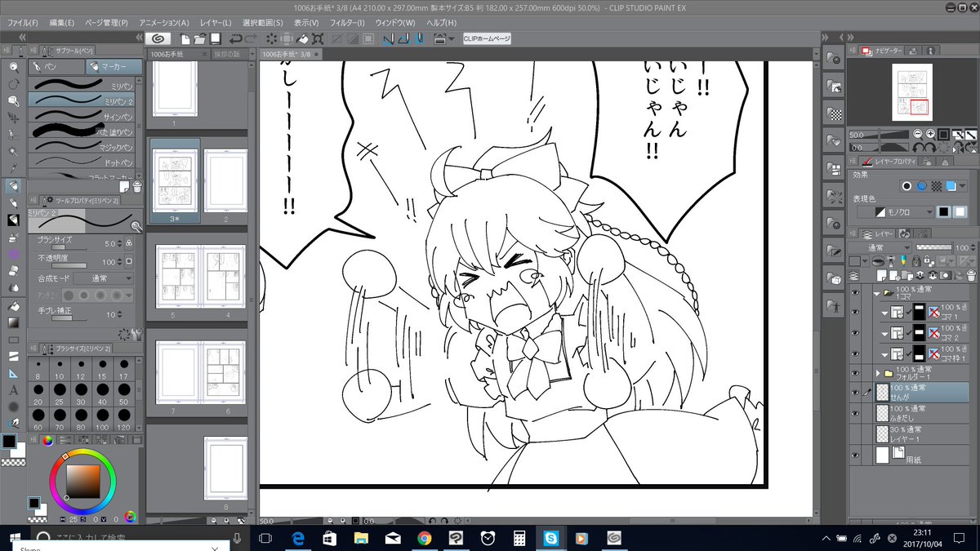This screenshot has width=980, height=551.
Task: Select the Text tool marked A
Action: [x=13, y=390]
